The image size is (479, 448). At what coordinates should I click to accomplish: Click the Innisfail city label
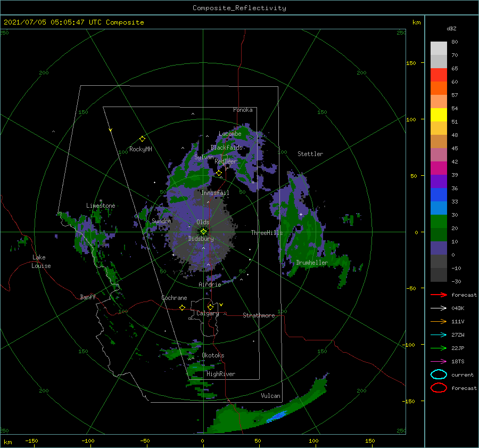point(215,193)
